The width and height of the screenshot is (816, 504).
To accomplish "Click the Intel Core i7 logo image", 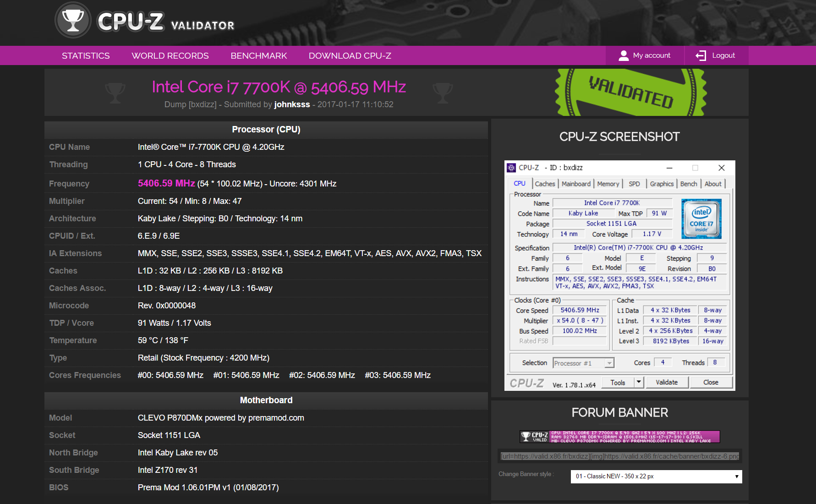I will coord(701,219).
